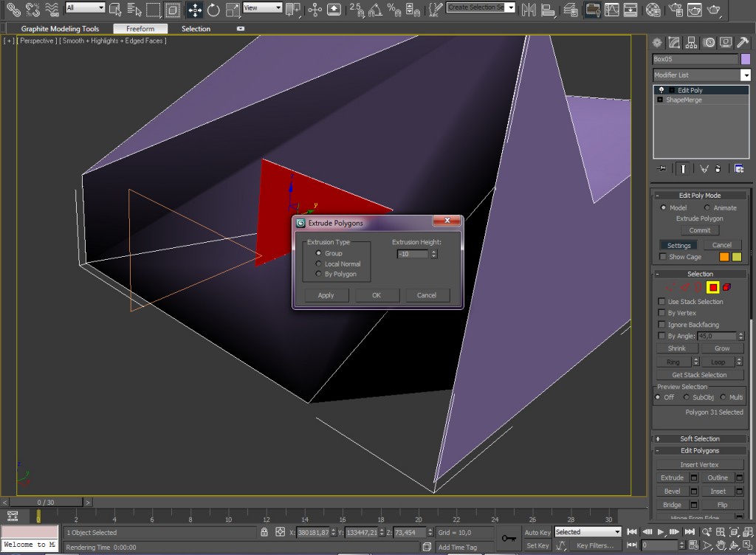This screenshot has height=555, width=756.
Task: Collapse the Edit Poly Mode rollout
Action: (x=657, y=196)
